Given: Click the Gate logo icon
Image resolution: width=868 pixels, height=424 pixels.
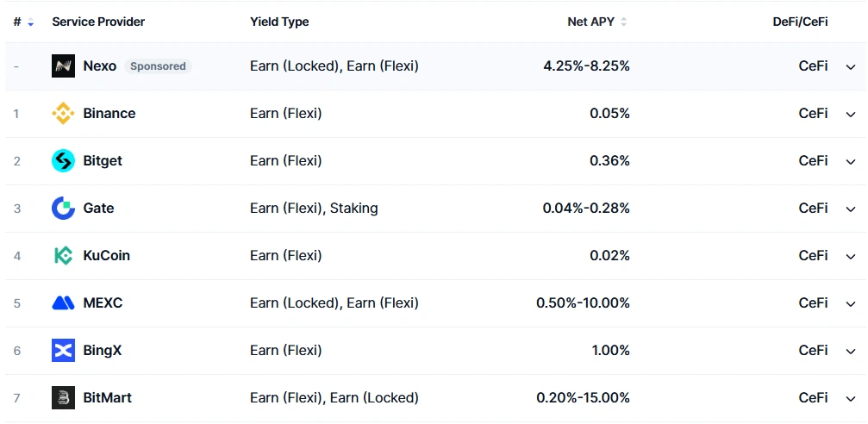Looking at the screenshot, I should pos(63,209).
